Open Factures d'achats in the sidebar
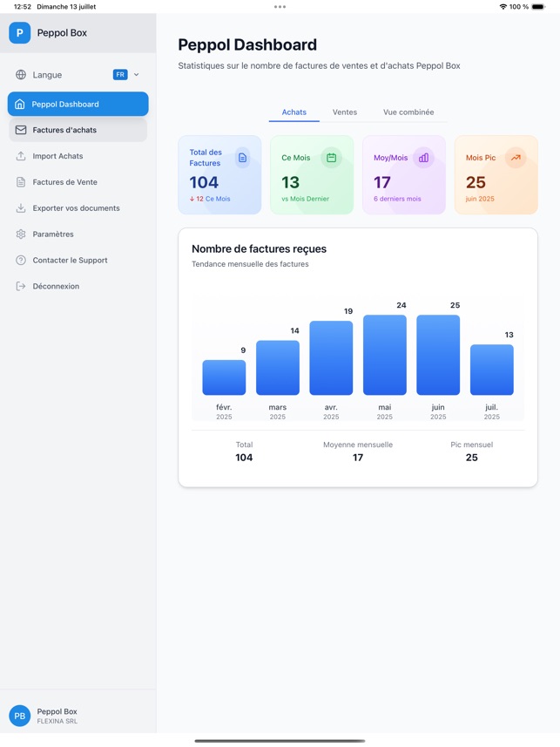Image resolution: width=560 pixels, height=747 pixels. (x=78, y=130)
